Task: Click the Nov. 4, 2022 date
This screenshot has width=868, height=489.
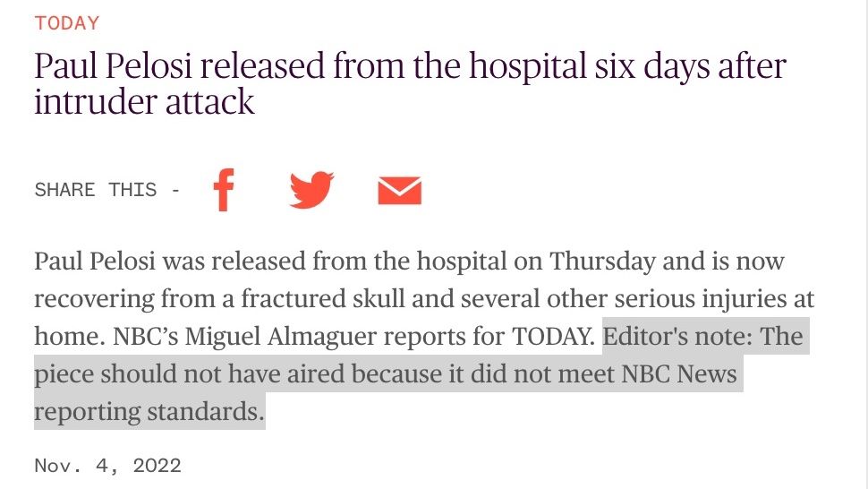Action: coord(107,466)
